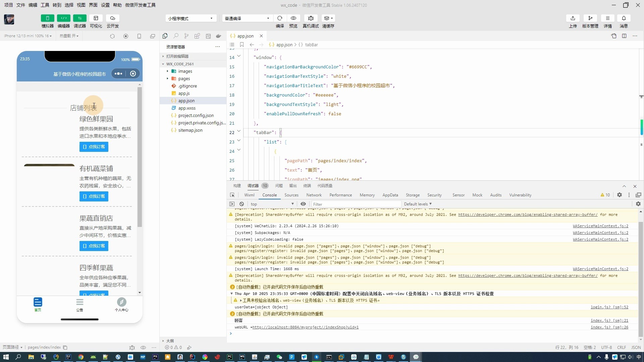The height and width of the screenshot is (362, 644).
Task: Toggle the 模拟器 panel button
Action: pos(47,21)
